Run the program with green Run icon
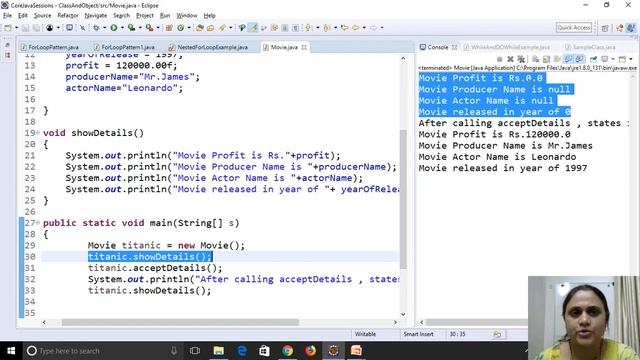This screenshot has width=640, height=360. [114, 28]
